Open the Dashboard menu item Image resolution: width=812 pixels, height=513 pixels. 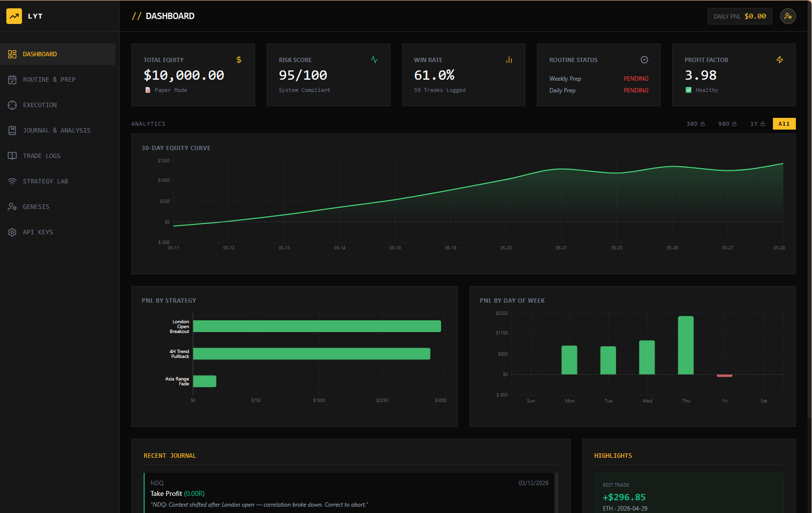pos(58,54)
